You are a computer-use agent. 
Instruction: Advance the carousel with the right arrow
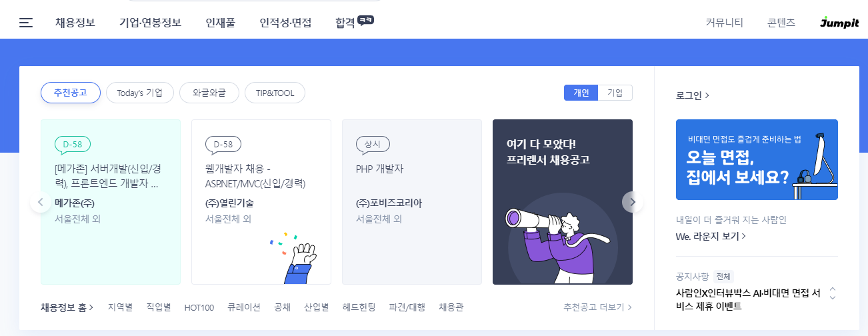pyautogui.click(x=633, y=202)
